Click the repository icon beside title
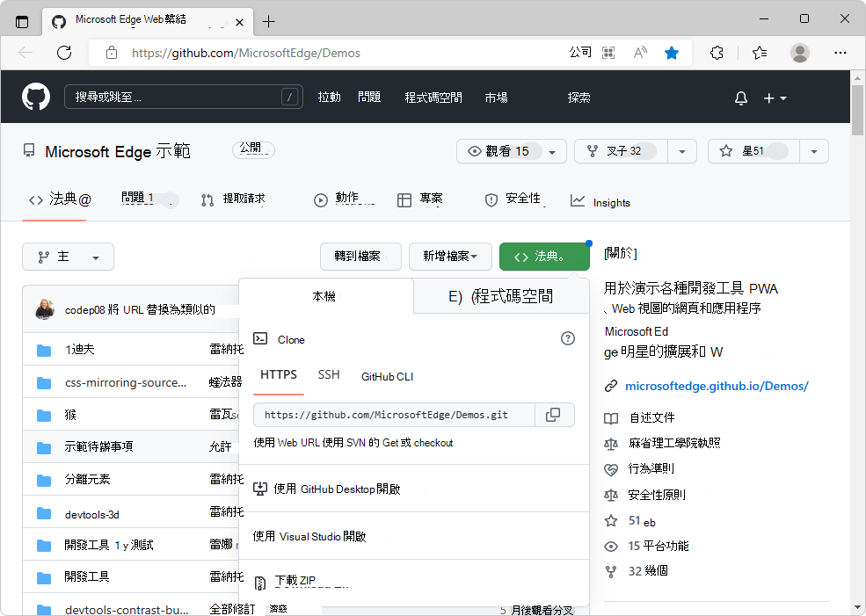This screenshot has height=616, width=866. 29,150
